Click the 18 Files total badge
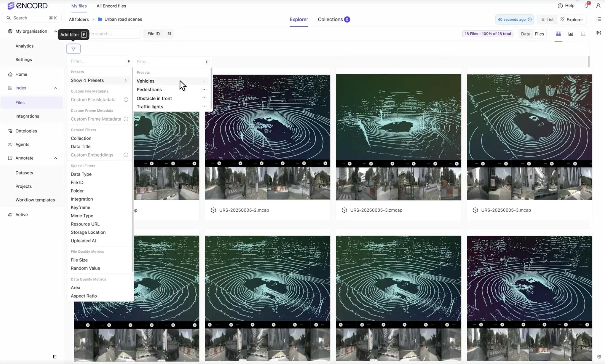605x364 pixels. click(x=488, y=34)
